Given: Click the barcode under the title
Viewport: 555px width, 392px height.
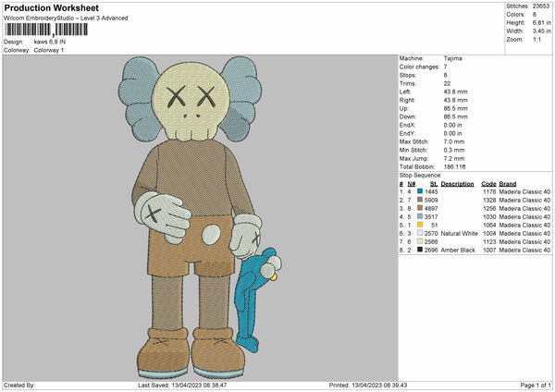Looking at the screenshot, I should pyautogui.click(x=46, y=30).
